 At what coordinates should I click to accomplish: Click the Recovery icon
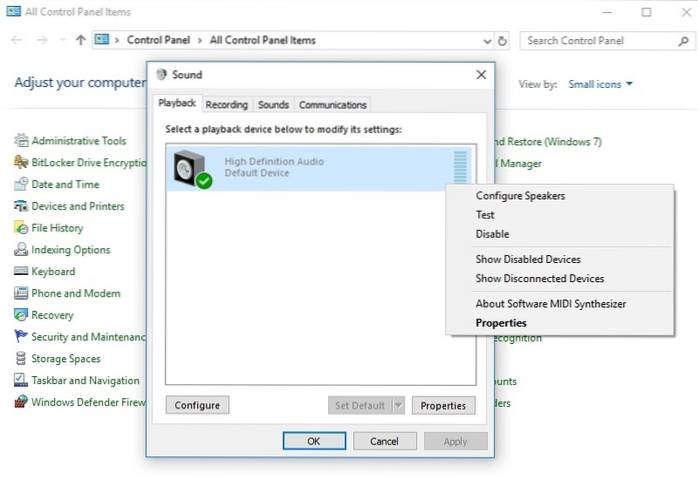21,315
